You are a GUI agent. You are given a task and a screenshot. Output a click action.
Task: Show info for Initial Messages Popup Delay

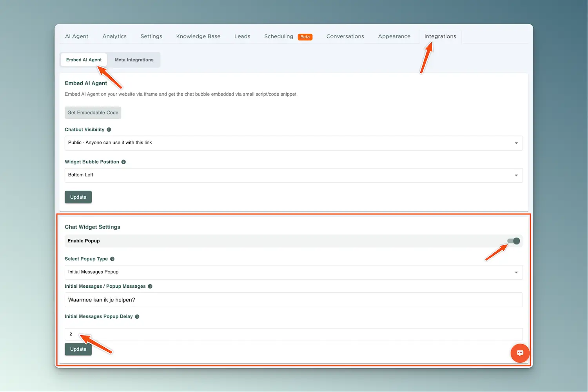[137, 317]
